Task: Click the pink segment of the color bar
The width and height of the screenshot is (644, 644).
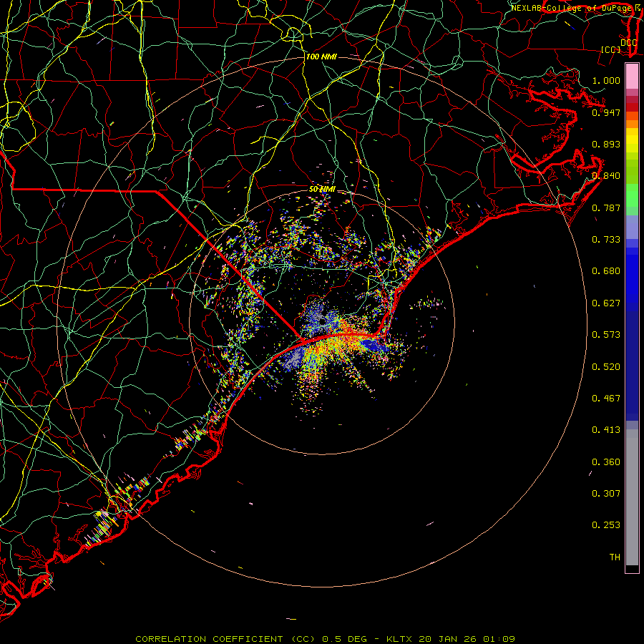Action: point(632,76)
